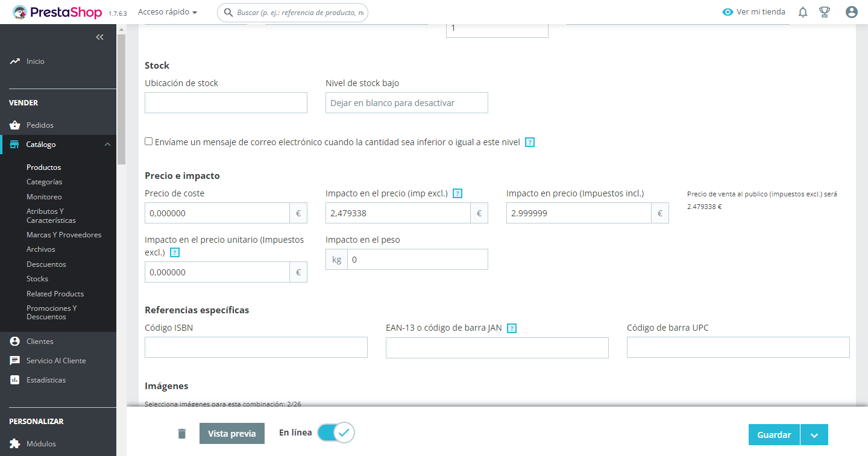
Task: Enable low stock email notification checkbox
Action: click(x=149, y=142)
